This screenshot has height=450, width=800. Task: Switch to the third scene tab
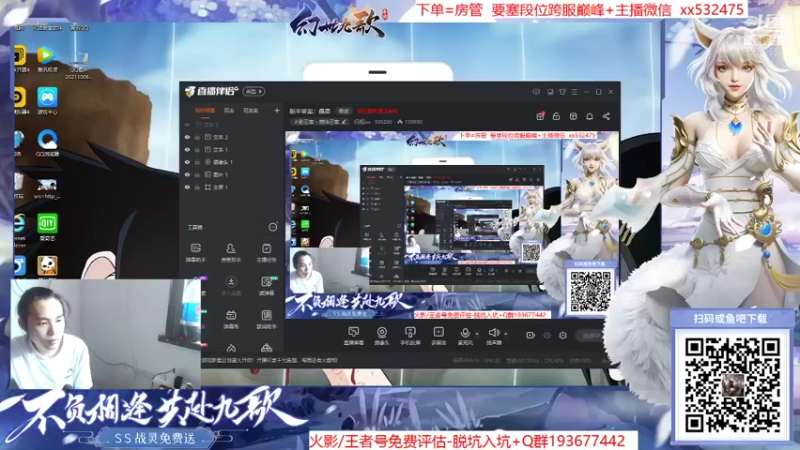pyautogui.click(x=251, y=111)
